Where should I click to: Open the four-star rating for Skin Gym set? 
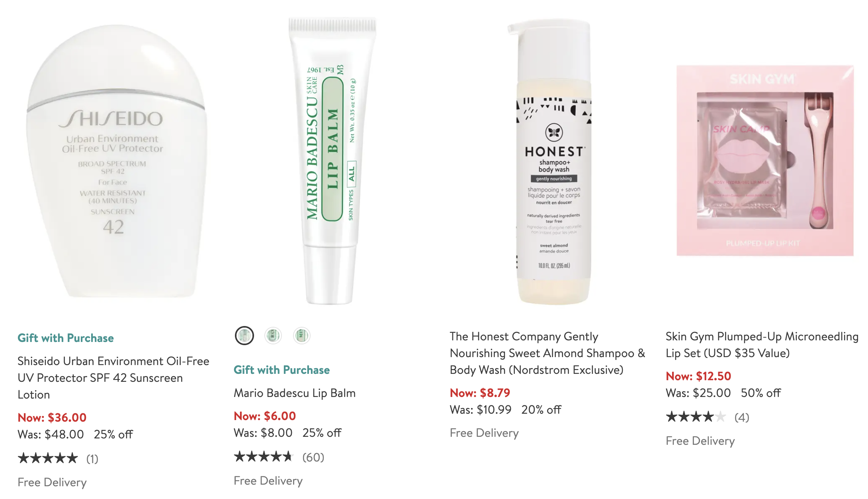[x=696, y=417]
